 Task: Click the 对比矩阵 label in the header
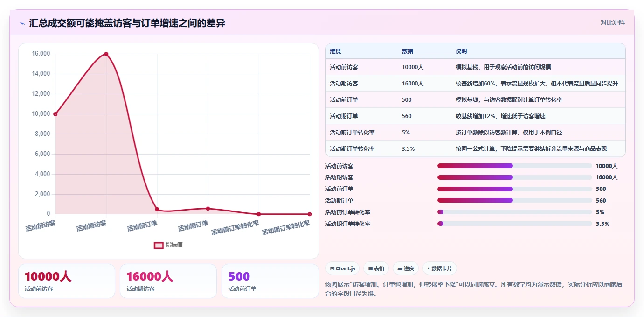coord(612,22)
